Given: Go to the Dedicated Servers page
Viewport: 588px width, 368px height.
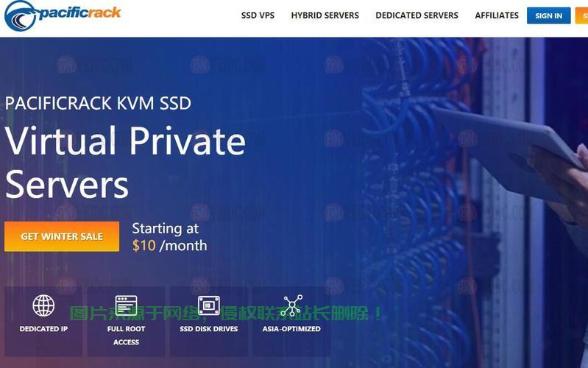Looking at the screenshot, I should click(x=417, y=15).
